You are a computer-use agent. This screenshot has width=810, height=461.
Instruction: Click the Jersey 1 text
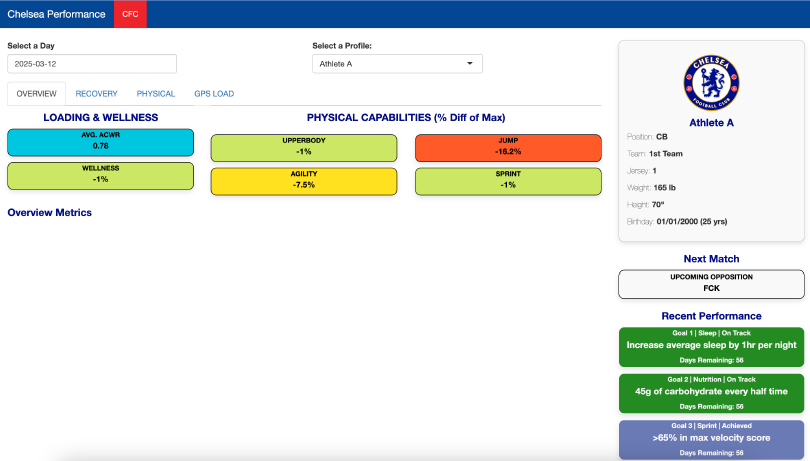(x=642, y=171)
